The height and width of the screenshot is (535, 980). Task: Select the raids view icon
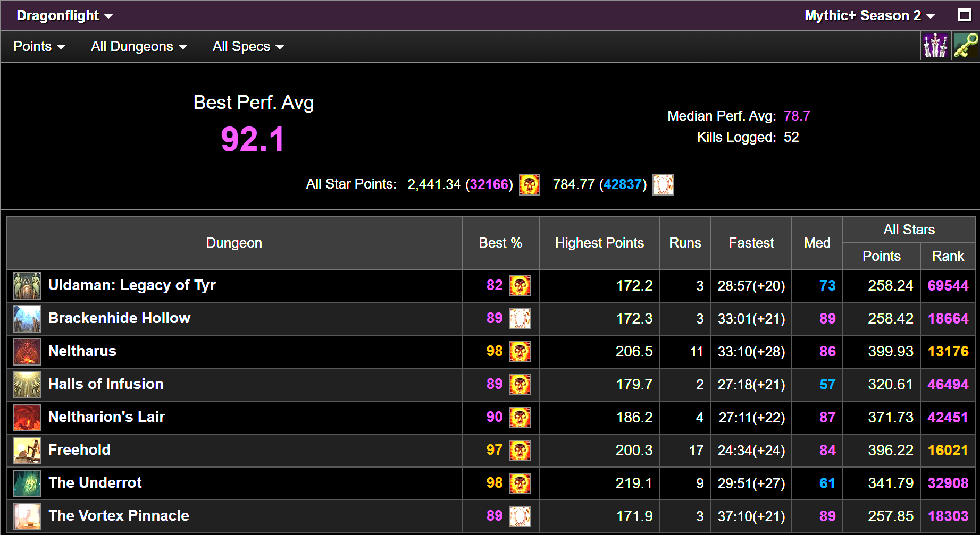pyautogui.click(x=935, y=46)
